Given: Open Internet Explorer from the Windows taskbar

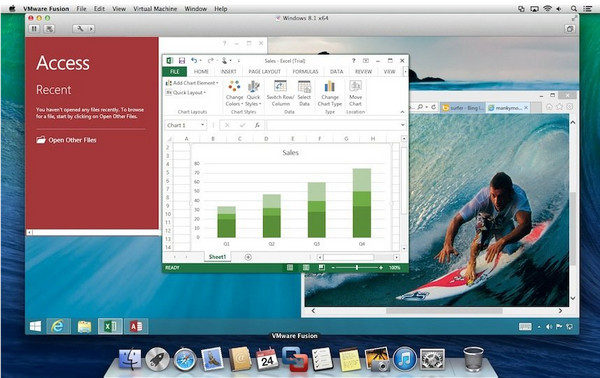Looking at the screenshot, I should coord(58,326).
